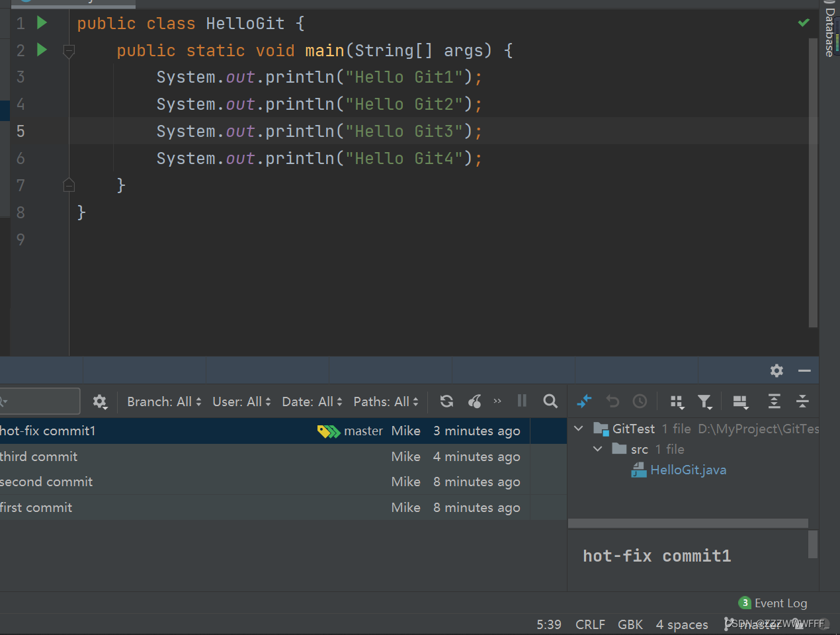Click the editor vertical scrollbar
The width and height of the screenshot is (840, 635).
coord(813,182)
